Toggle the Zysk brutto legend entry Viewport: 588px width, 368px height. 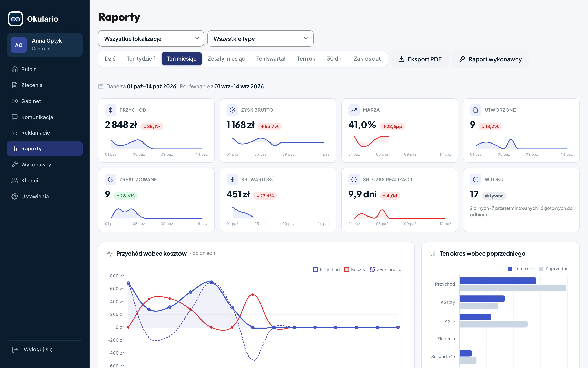pos(386,269)
